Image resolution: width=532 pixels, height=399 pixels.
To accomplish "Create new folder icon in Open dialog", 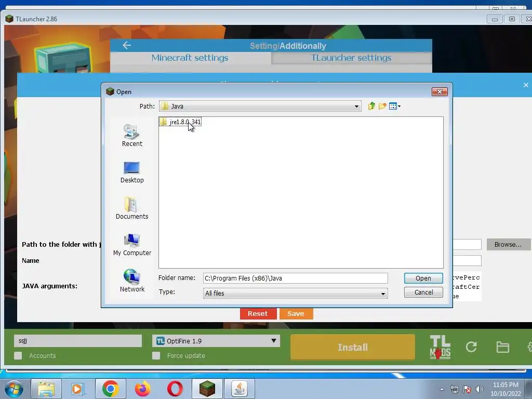I will coord(382,106).
